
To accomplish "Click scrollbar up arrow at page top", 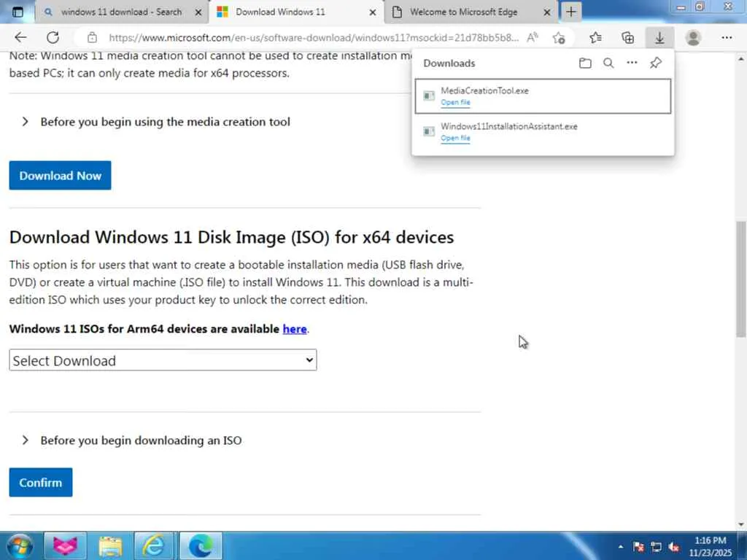I will 741,59.
